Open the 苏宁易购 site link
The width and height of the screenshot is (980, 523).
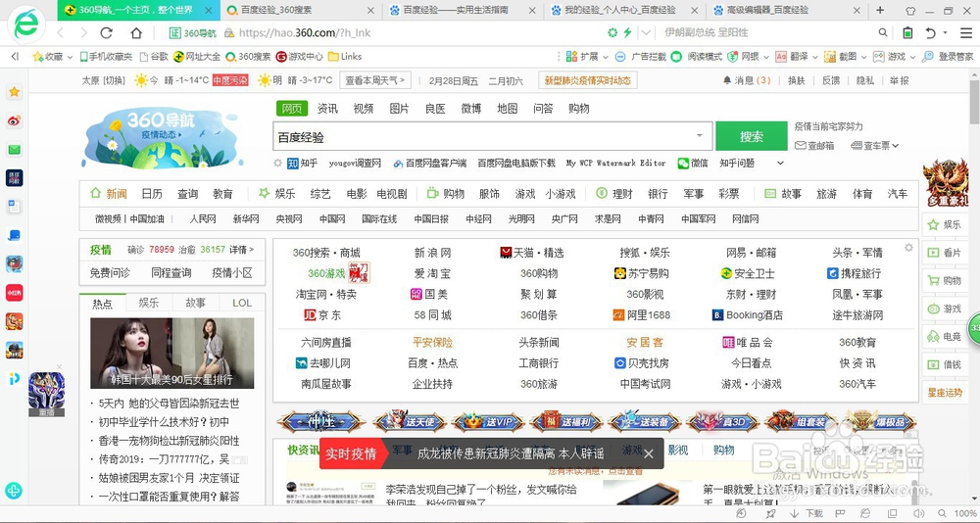pyautogui.click(x=641, y=273)
